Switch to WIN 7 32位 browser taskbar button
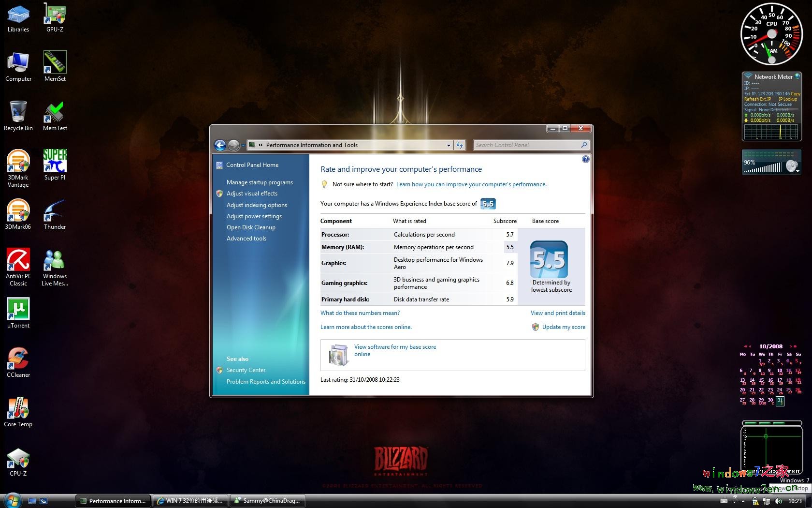 point(191,501)
